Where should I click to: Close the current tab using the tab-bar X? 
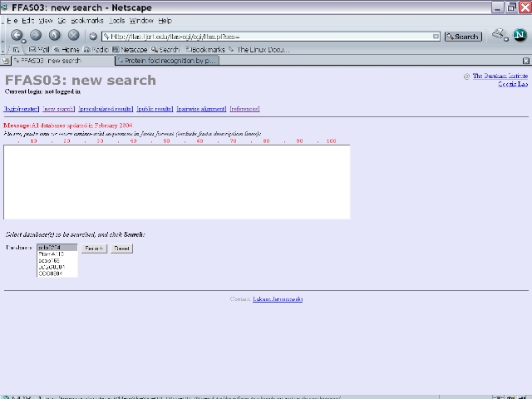pyautogui.click(x=525, y=61)
